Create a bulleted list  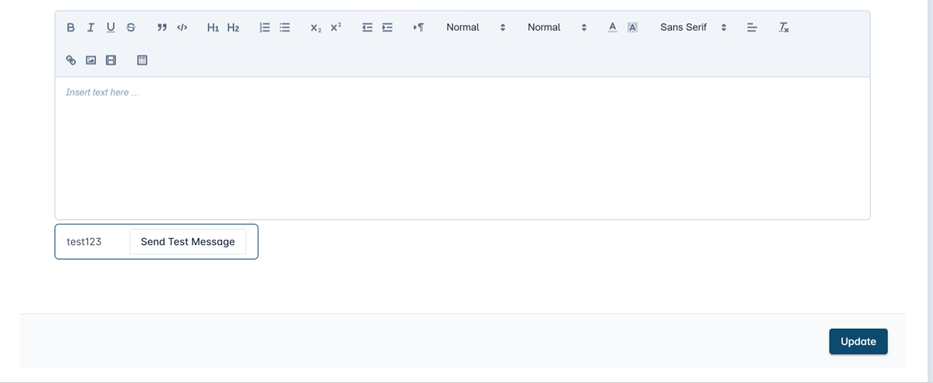(x=285, y=27)
